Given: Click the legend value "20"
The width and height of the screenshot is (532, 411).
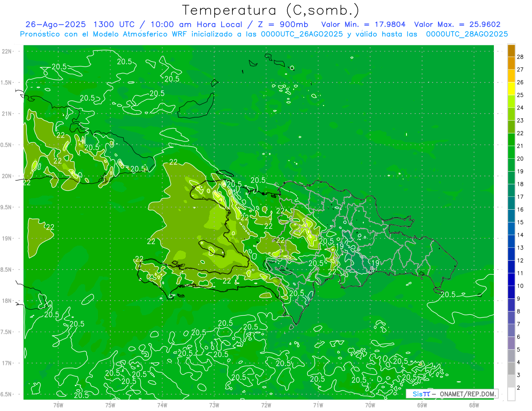Looking at the screenshot, I should (x=520, y=158).
